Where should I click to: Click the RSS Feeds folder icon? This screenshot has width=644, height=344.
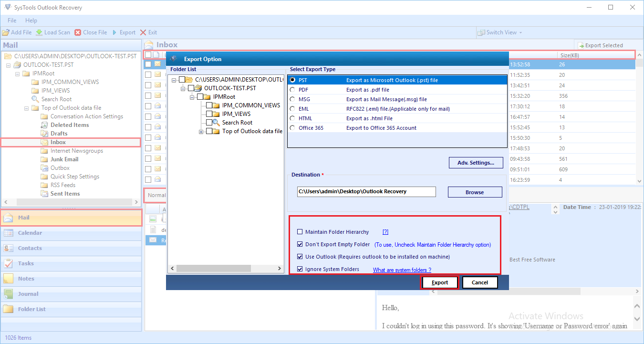[44, 185]
